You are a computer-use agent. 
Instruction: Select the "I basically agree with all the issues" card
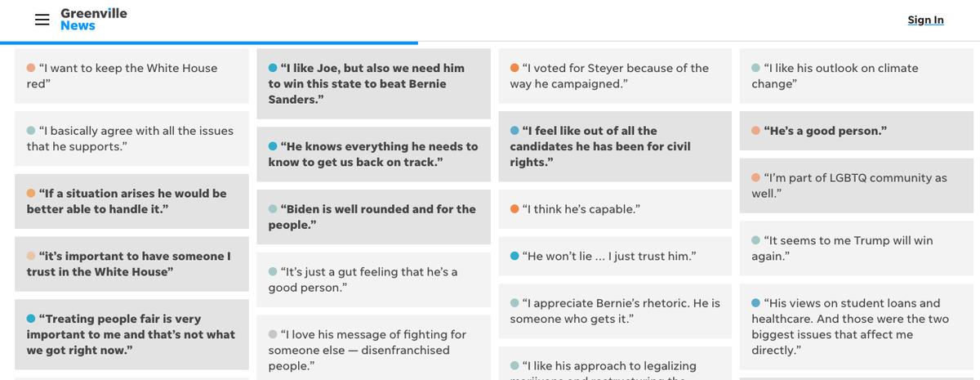pyautogui.click(x=131, y=138)
